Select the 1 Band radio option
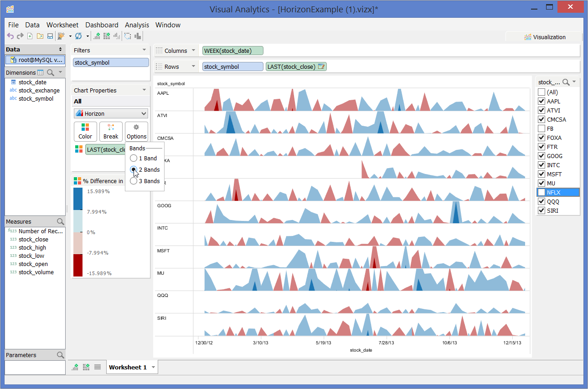Screen dimensions: 588x389 click(x=134, y=159)
